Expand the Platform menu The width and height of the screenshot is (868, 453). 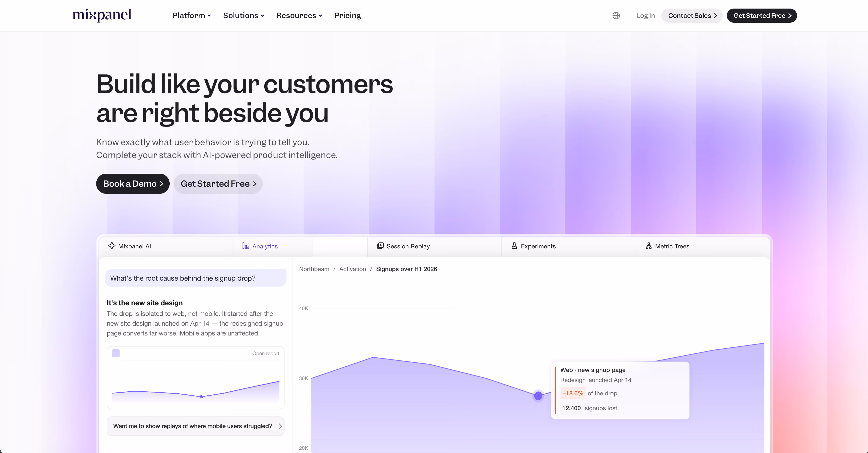point(192,16)
